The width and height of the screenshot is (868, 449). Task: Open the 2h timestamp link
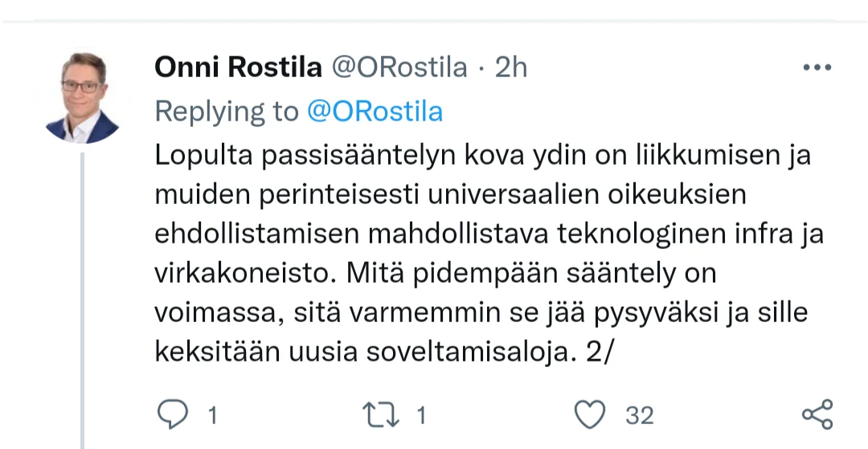pos(511,68)
